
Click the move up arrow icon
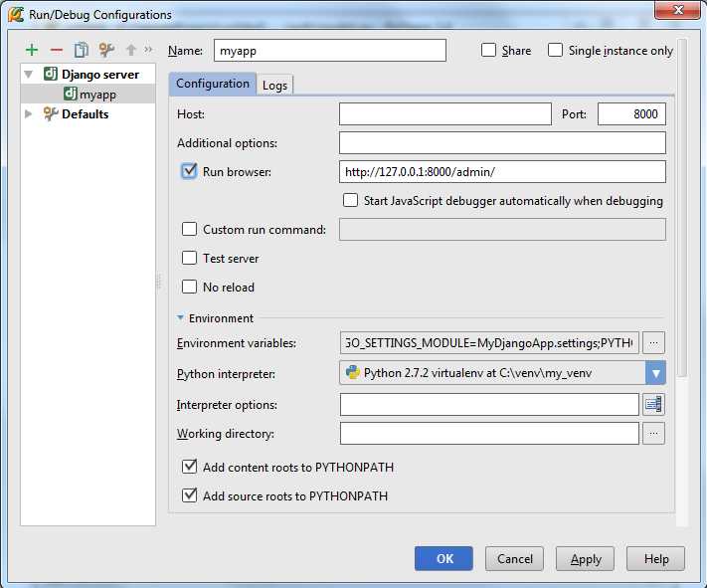coord(130,50)
